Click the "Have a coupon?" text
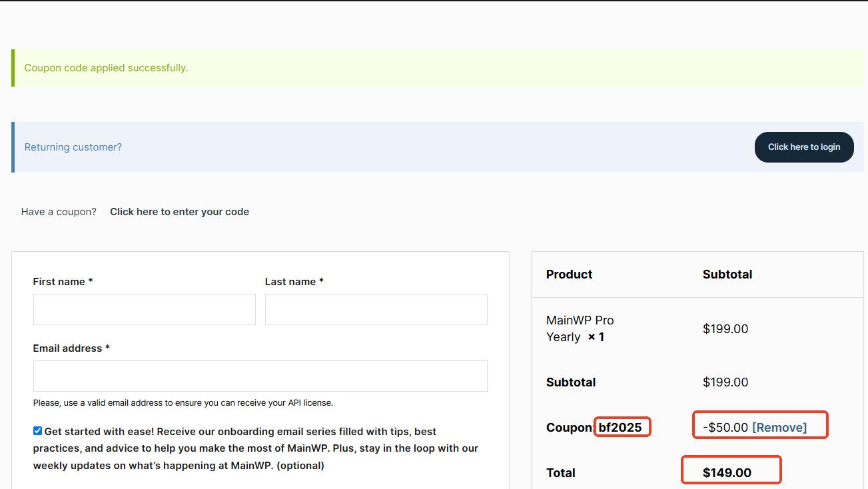The width and height of the screenshot is (868, 489). pyautogui.click(x=59, y=212)
